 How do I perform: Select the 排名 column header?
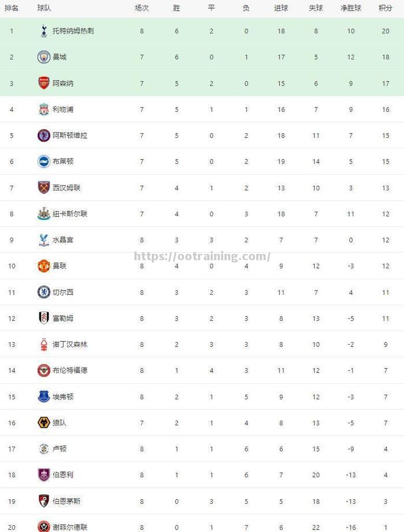12,8
